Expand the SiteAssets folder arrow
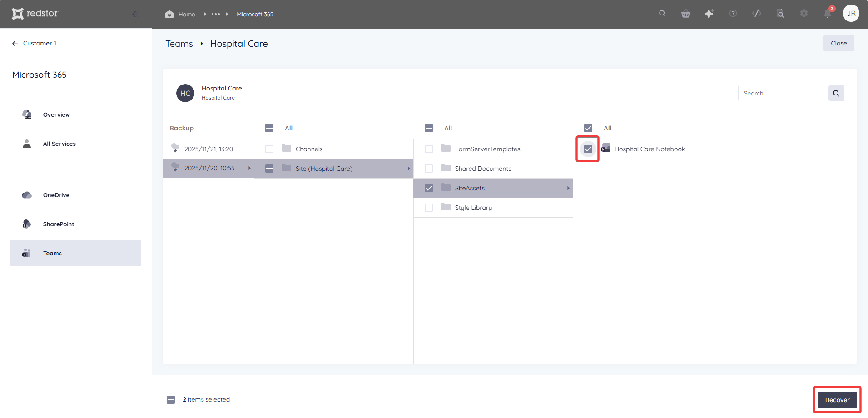This screenshot has width=868, height=418. click(568, 188)
